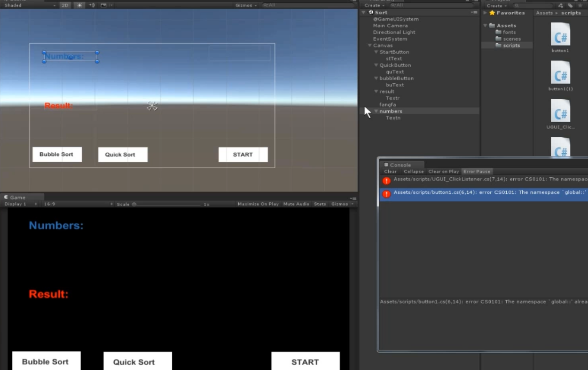
Task: Open the scripts folder in Assets
Action: [511, 45]
